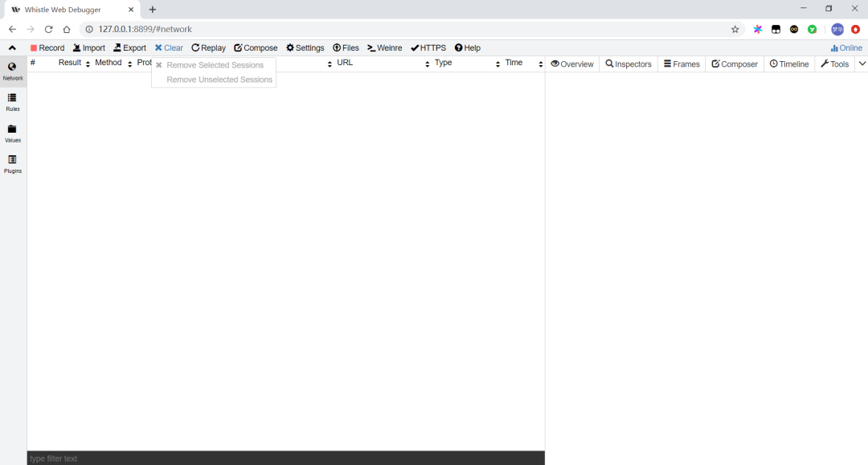Sort by the Method column
868x465 pixels.
click(113, 64)
